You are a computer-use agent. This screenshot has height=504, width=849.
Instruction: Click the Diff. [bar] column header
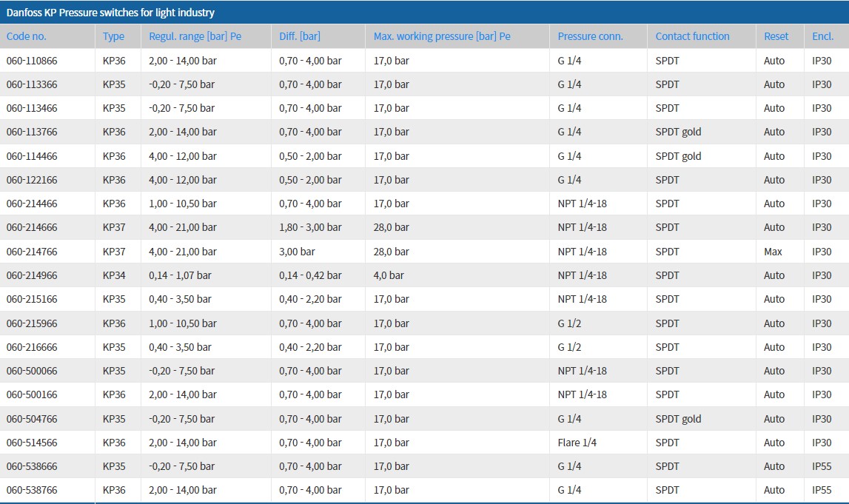300,36
